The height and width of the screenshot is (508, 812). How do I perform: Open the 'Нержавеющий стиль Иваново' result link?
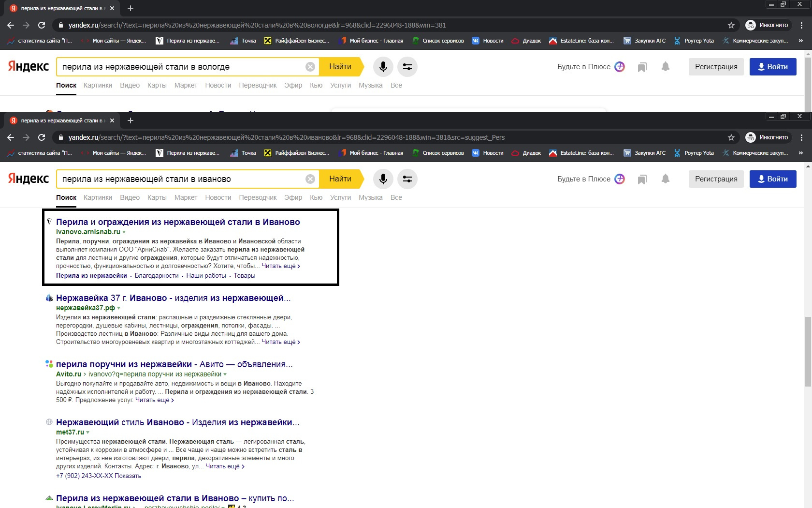point(178,422)
